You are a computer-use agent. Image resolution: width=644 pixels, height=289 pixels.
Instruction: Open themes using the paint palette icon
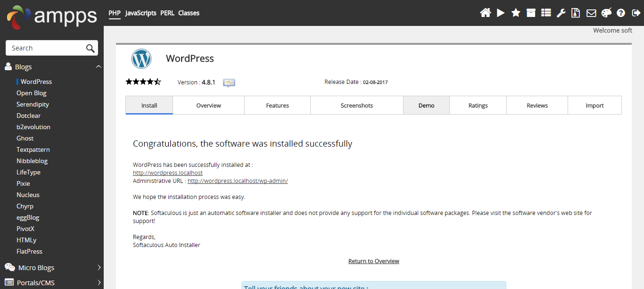(606, 13)
